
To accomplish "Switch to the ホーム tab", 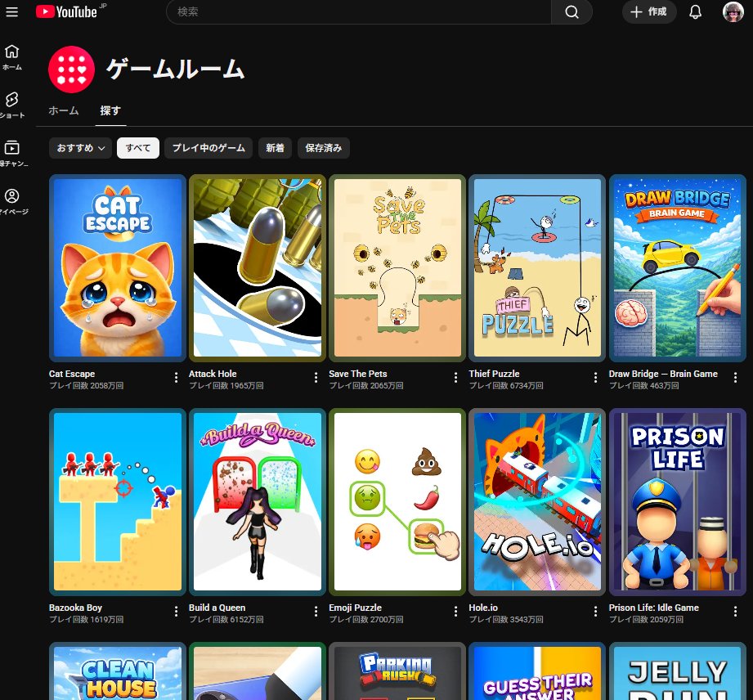I will tap(64, 110).
